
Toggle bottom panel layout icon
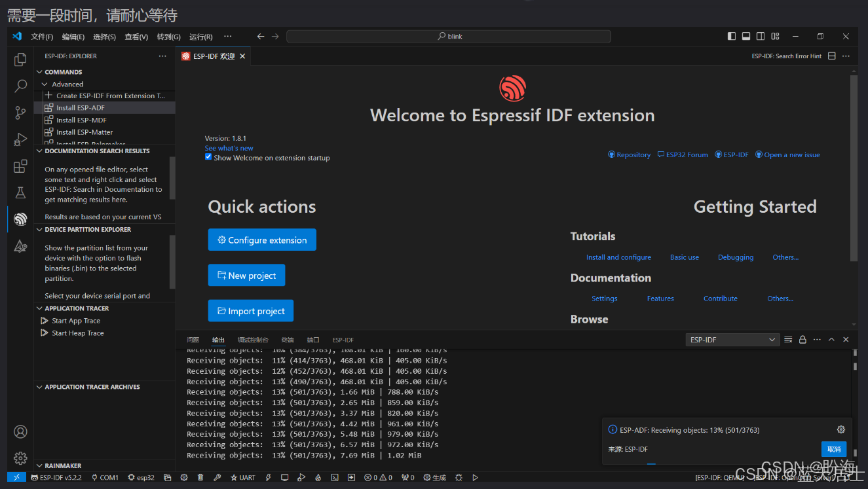point(746,37)
